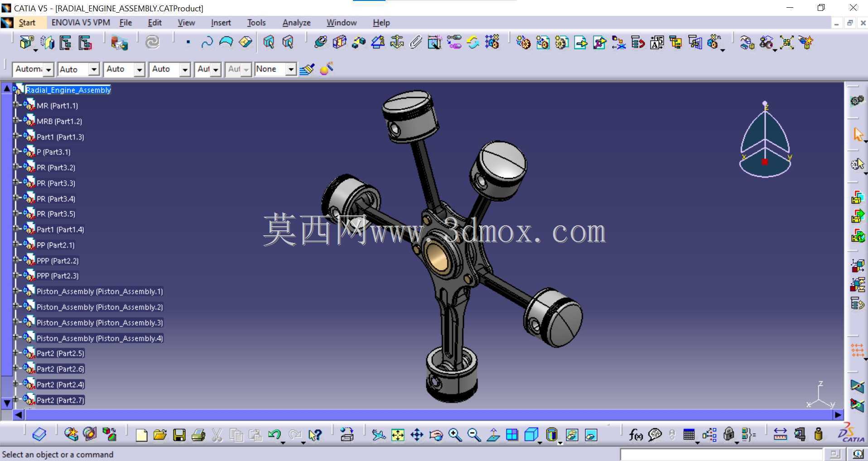Select the Explode tool icon
868x461 pixels.
[x=787, y=43]
